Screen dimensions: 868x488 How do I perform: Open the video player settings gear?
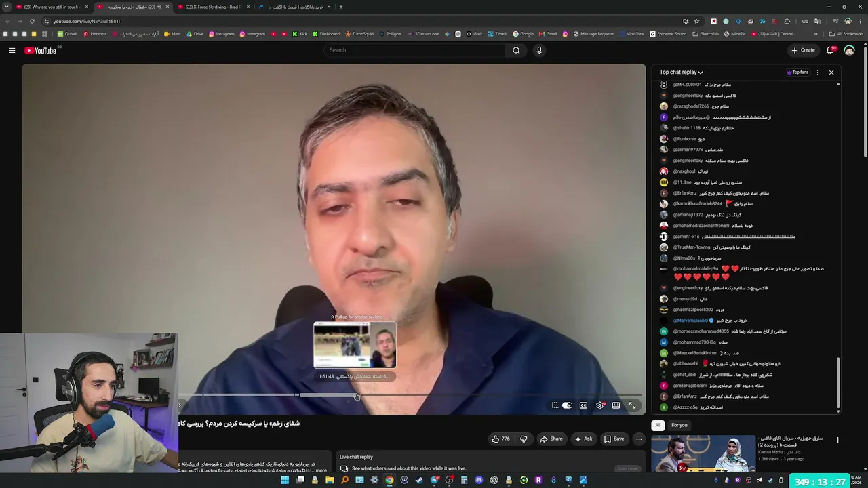(x=600, y=405)
